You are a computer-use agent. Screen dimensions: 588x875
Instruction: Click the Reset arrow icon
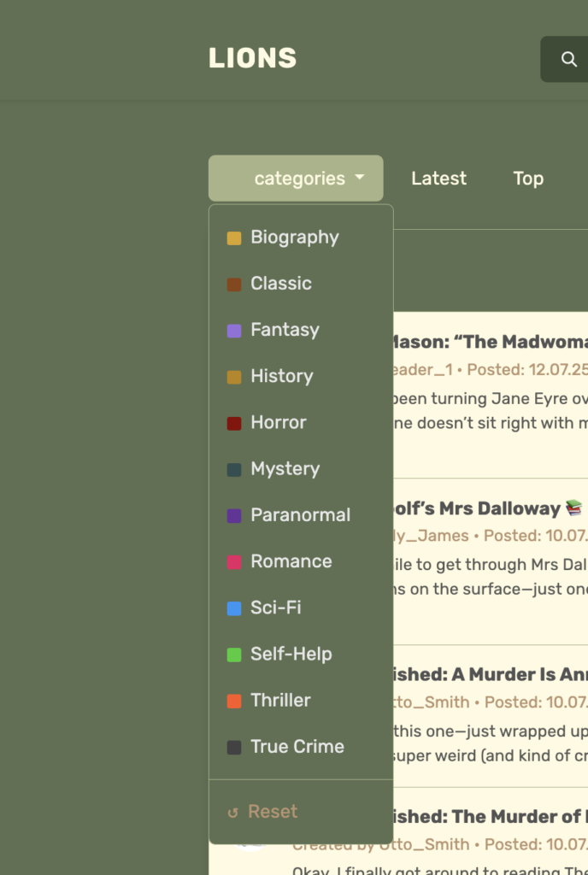click(232, 813)
